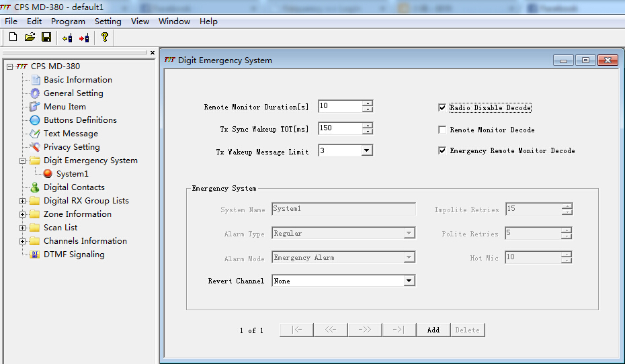Image resolution: width=625 pixels, height=364 pixels.
Task: Open the Help menu
Action: coord(208,21)
